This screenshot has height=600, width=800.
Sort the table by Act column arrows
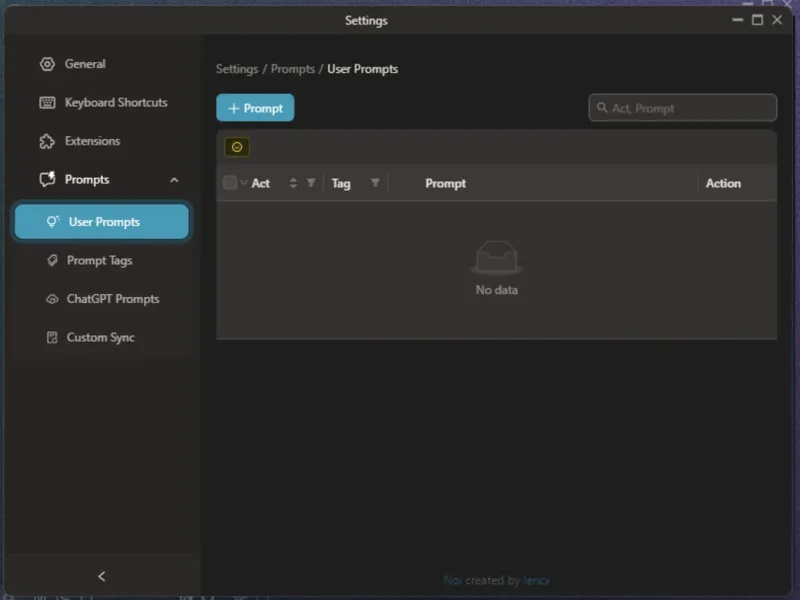pyautogui.click(x=293, y=183)
